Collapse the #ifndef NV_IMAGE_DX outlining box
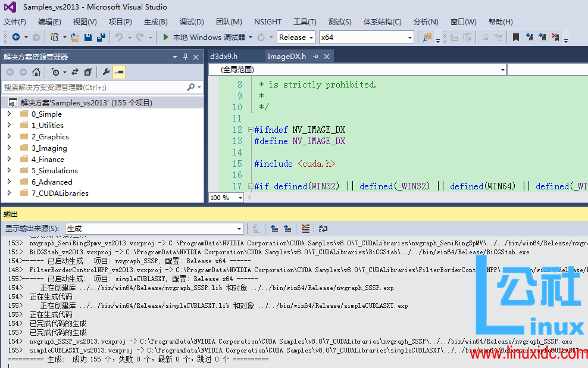Screen dimensions: 588x368 pyautogui.click(x=251, y=130)
